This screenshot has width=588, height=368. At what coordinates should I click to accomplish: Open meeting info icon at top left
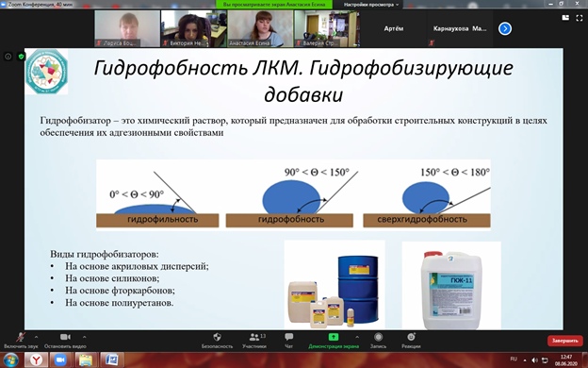coord(8,57)
